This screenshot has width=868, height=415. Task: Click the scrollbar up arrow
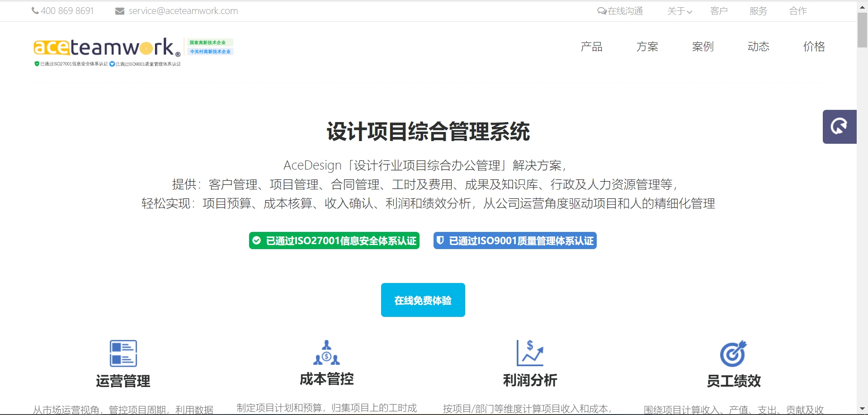point(863,6)
